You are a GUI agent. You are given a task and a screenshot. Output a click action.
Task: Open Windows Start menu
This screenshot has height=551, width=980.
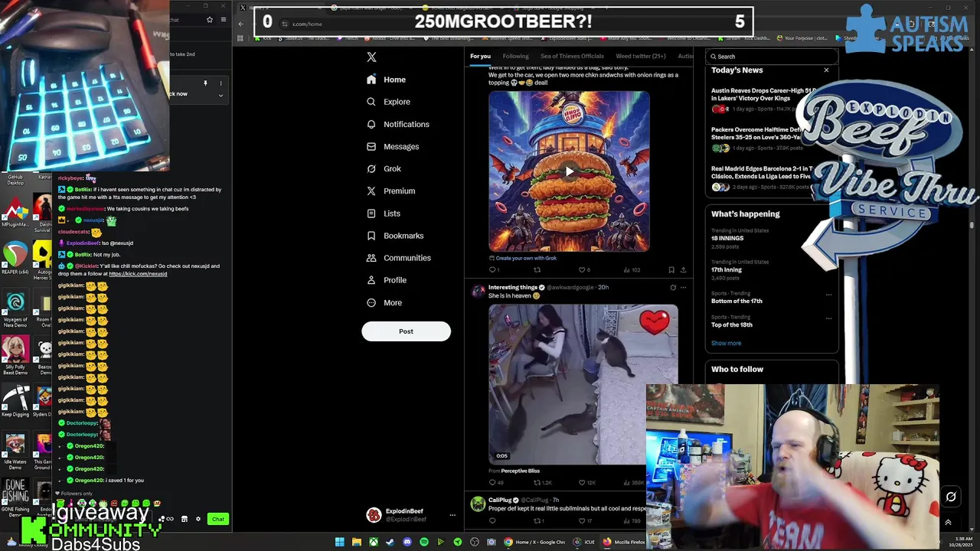click(339, 542)
